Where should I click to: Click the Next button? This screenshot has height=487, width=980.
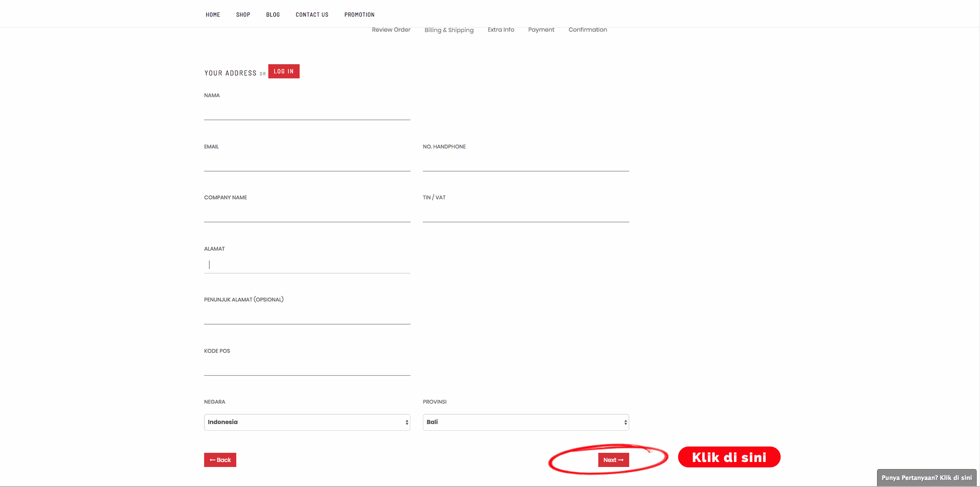613,460
